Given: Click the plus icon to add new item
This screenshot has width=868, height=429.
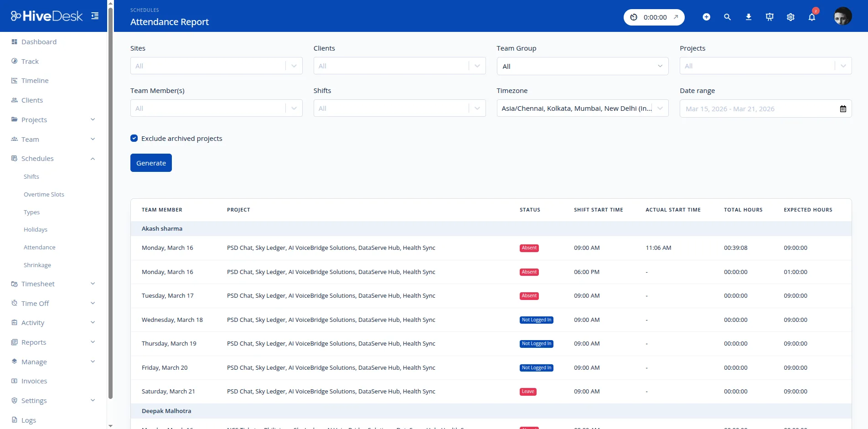Looking at the screenshot, I should click(706, 17).
